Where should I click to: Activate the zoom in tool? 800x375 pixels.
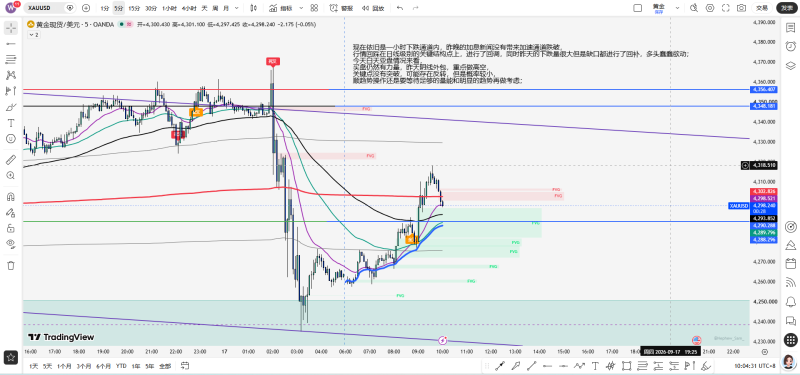click(10, 176)
